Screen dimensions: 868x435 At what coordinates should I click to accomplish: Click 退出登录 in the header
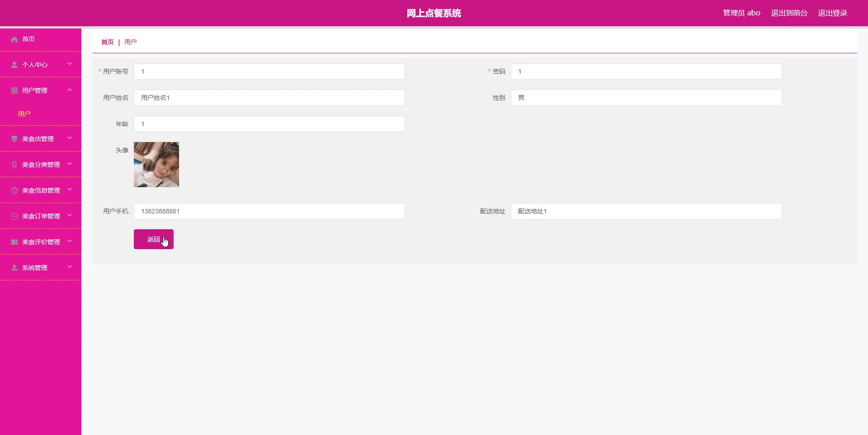click(833, 13)
